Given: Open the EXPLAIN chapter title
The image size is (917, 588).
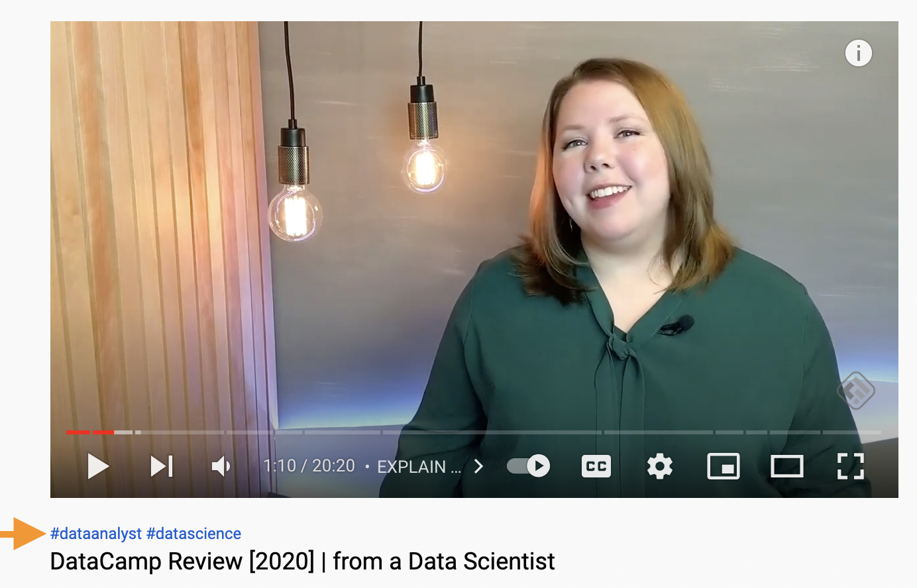Looking at the screenshot, I should click(419, 467).
